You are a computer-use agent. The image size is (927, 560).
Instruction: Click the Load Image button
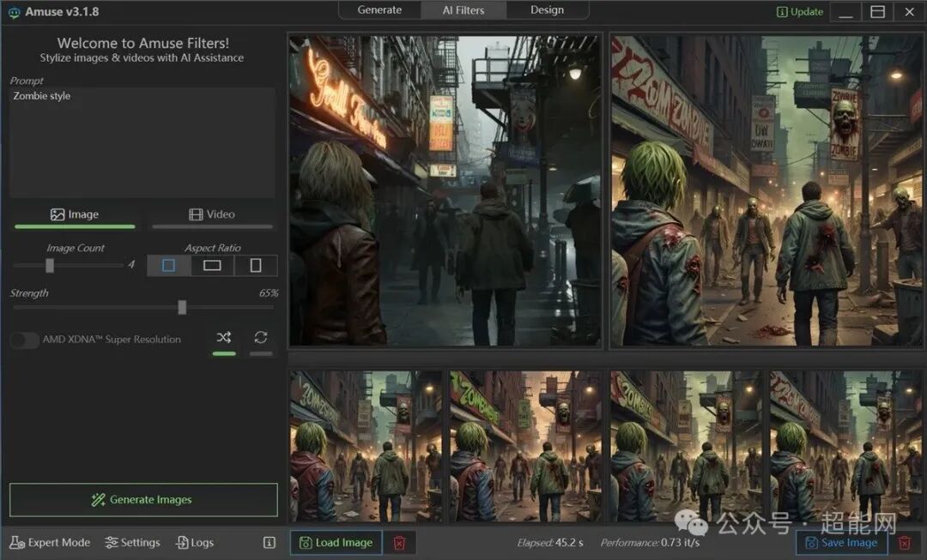coord(335,543)
